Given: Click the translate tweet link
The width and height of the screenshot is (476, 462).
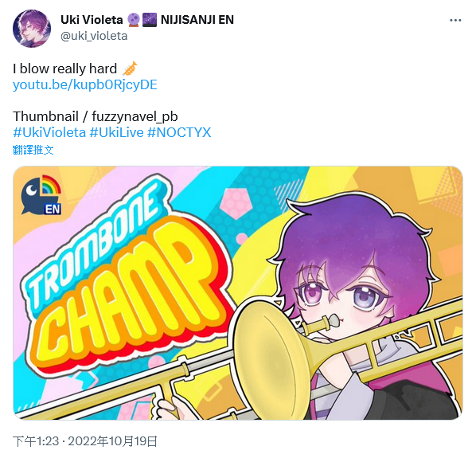Looking at the screenshot, I should [33, 150].
